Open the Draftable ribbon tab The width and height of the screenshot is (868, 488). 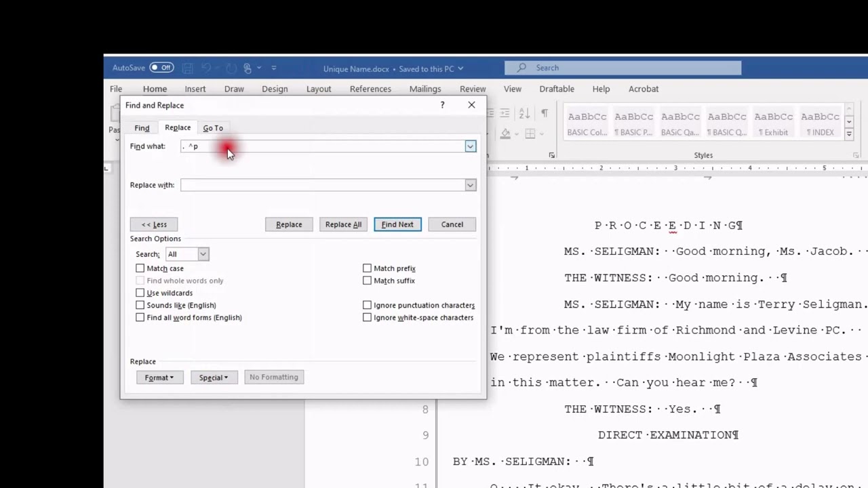[x=557, y=89]
